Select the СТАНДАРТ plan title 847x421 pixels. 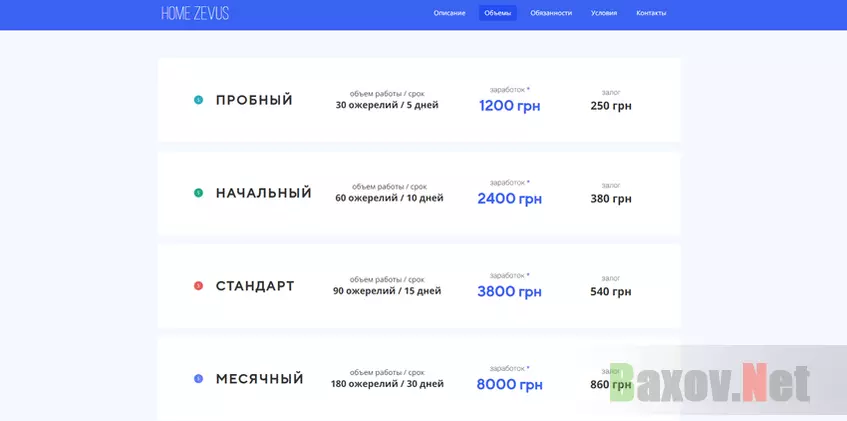[x=255, y=286]
